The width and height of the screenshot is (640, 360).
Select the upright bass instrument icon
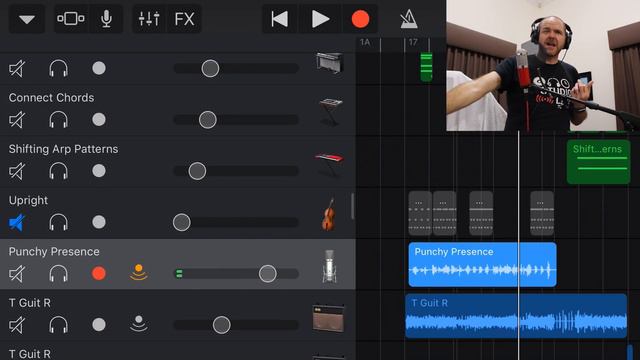click(x=329, y=215)
